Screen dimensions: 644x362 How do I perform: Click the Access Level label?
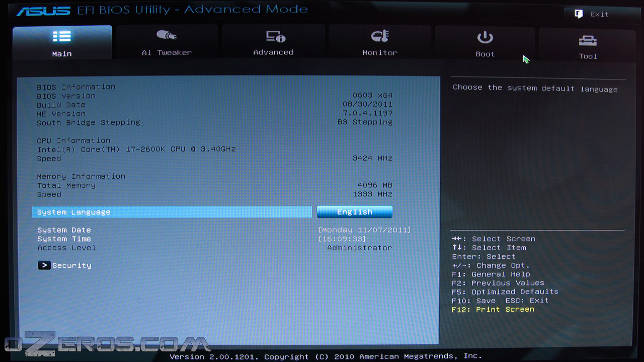click(x=66, y=248)
